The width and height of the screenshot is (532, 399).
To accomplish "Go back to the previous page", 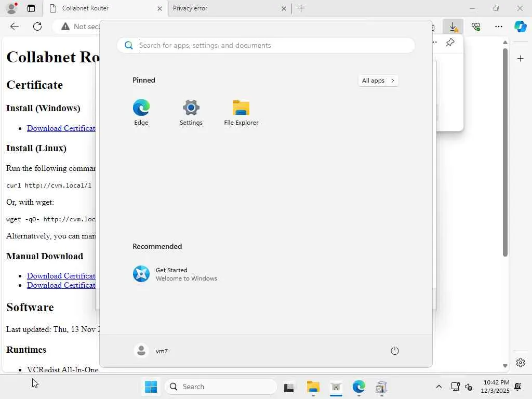I will 14,26.
